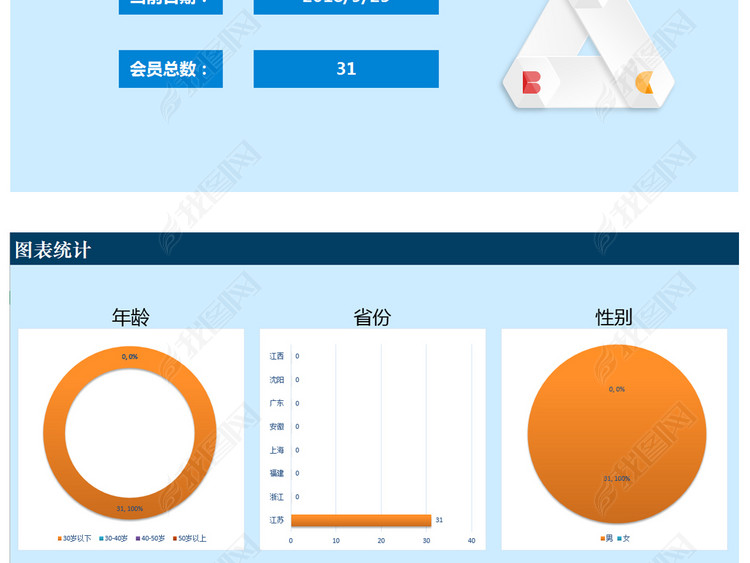Select the 0, 0% label on the donut chart

tap(130, 357)
